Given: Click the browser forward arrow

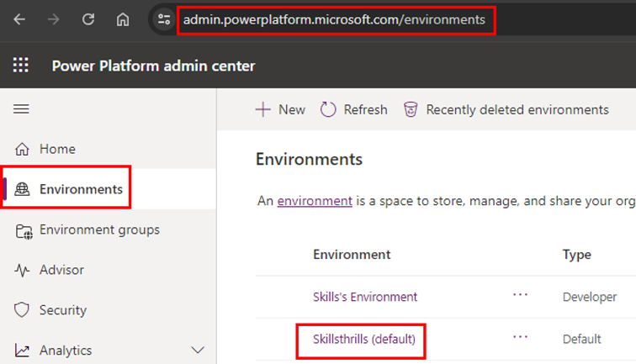Looking at the screenshot, I should coord(54,19).
